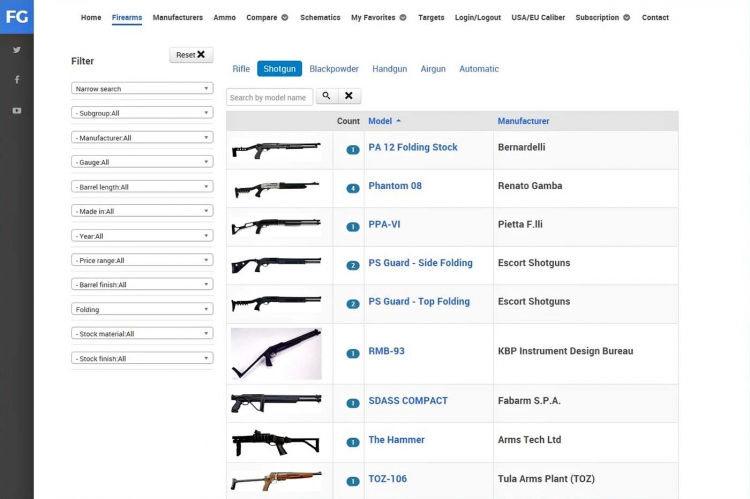Viewport: 750px width, 499px height.
Task: Click the count badge for Phantom 08
Action: [353, 189]
